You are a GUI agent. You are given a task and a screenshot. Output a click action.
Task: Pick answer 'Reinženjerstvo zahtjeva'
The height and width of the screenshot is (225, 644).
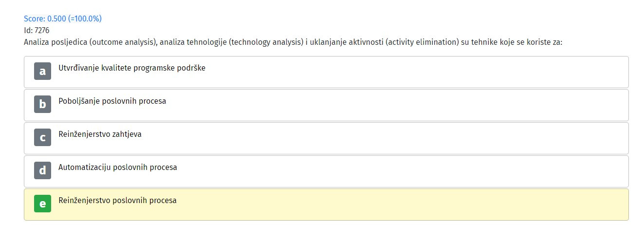click(x=326, y=138)
